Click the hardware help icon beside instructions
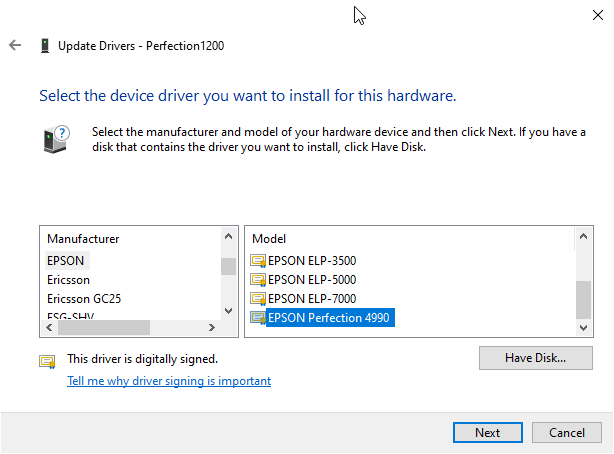Screen dimensions: 614x454 [x=56, y=139]
